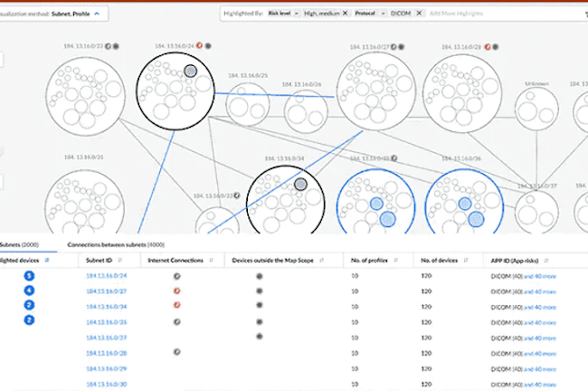Click highlighted devices badge showing 5
588x392 pixels.
(30, 275)
